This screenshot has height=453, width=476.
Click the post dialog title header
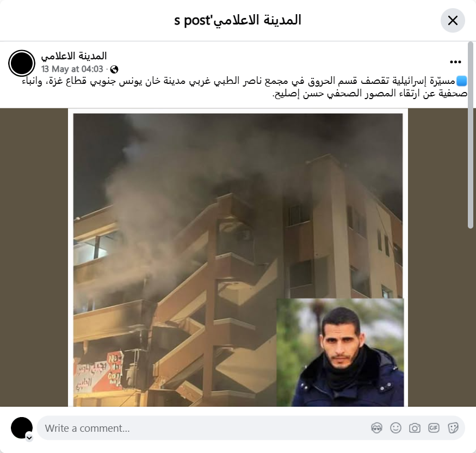tap(238, 20)
